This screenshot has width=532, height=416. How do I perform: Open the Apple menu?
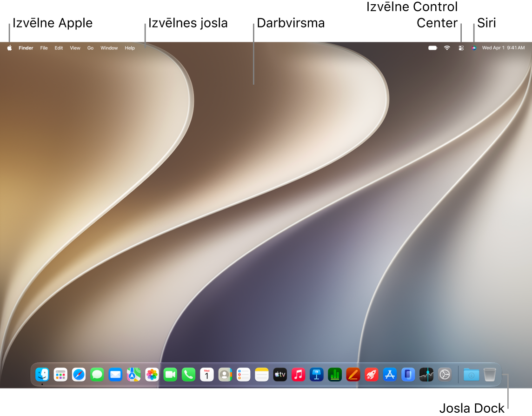coord(9,48)
